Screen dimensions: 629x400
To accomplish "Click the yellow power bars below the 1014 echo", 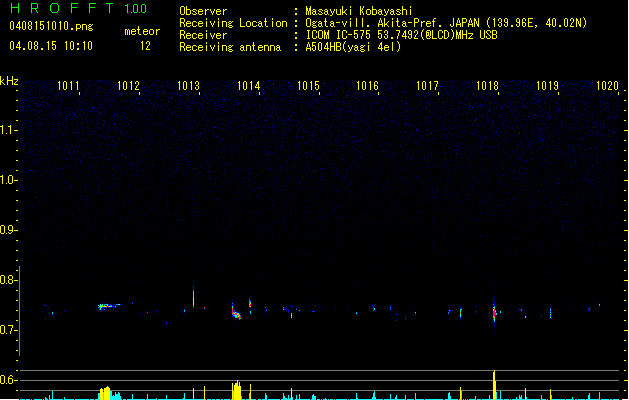I will 237,390.
